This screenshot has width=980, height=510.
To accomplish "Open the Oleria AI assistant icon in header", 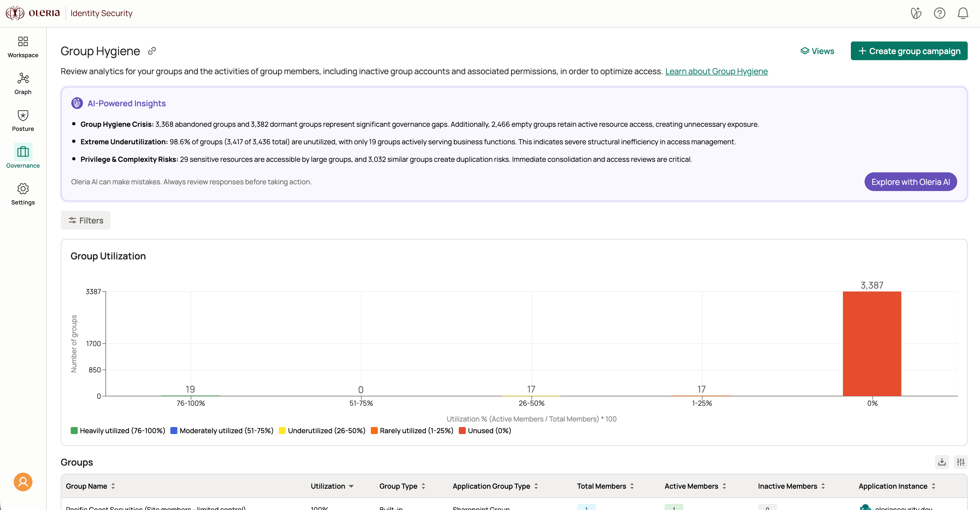I will pyautogui.click(x=916, y=13).
